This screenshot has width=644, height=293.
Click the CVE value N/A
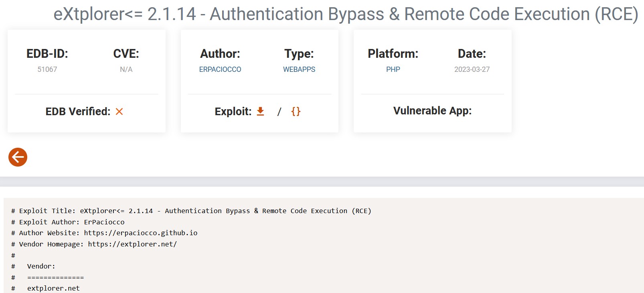point(126,69)
